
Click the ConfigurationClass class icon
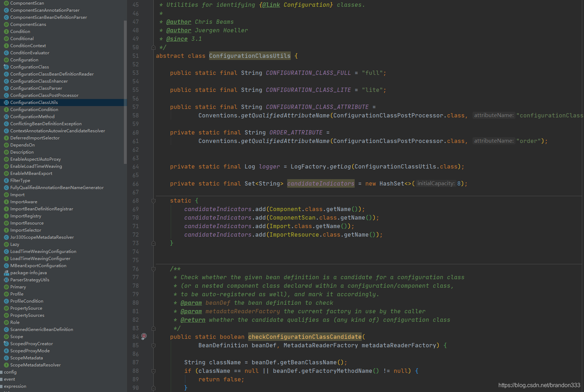click(6, 67)
